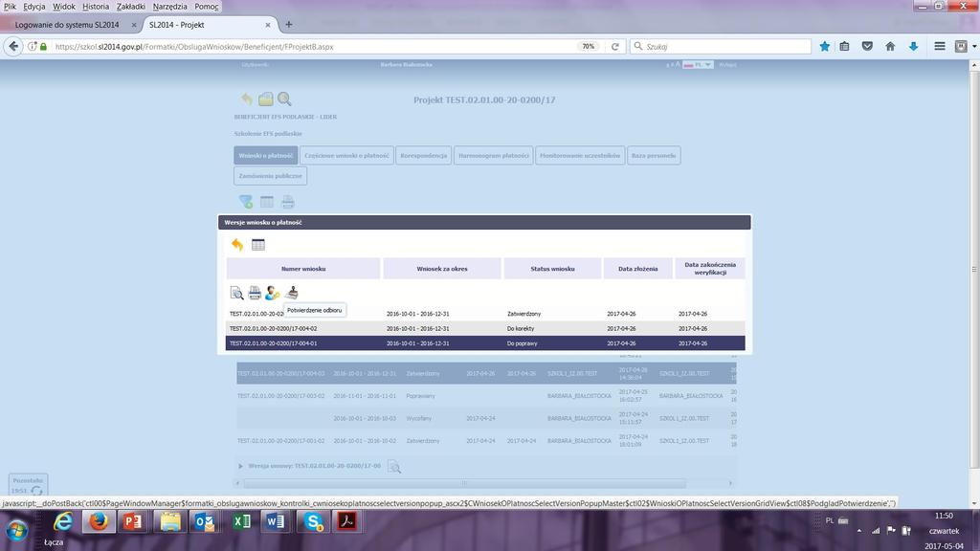Open the Narzędzia menu
Screen dimensions: 980x551
tap(169, 7)
